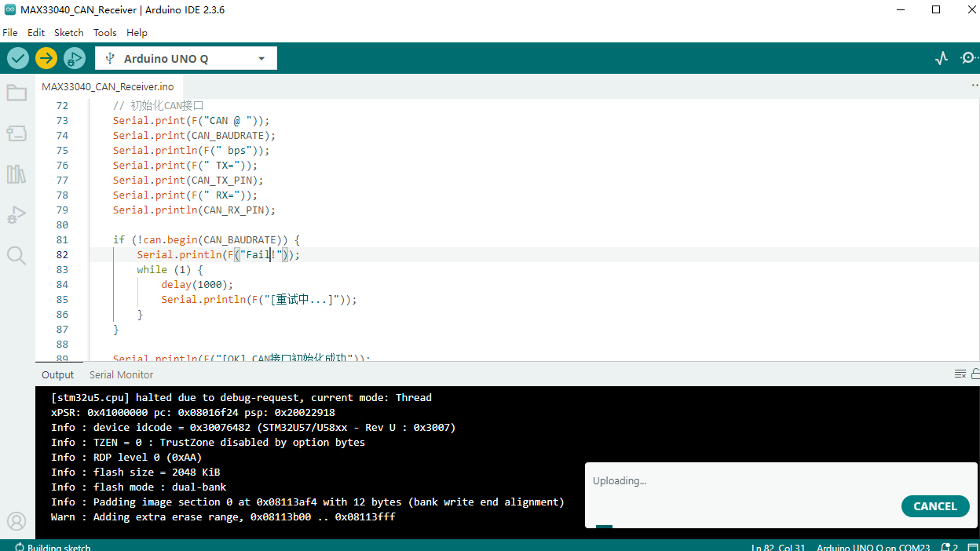
Task: Click the Adding extra erase range warning
Action: pyautogui.click(x=223, y=517)
